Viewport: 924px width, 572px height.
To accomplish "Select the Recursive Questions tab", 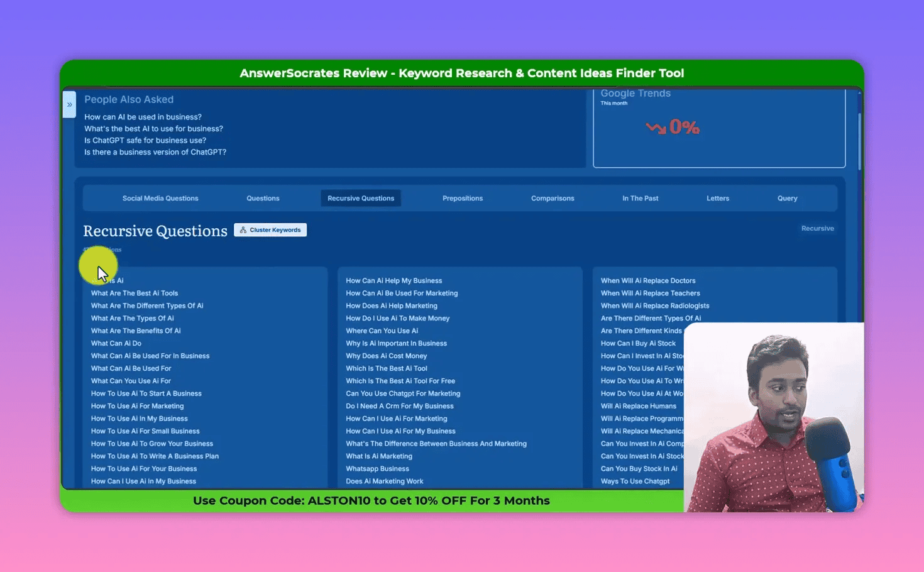I will tap(361, 199).
